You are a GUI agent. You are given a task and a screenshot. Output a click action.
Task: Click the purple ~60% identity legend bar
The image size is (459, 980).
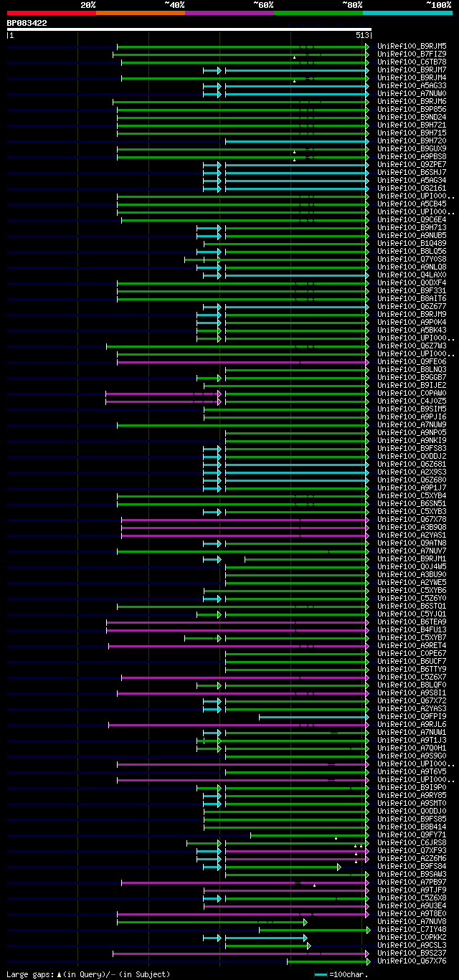coord(229,13)
